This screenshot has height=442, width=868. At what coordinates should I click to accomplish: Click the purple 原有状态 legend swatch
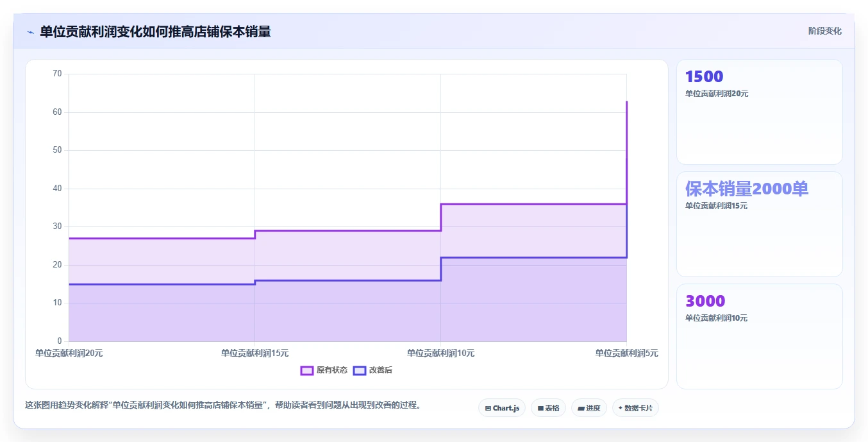(x=306, y=370)
